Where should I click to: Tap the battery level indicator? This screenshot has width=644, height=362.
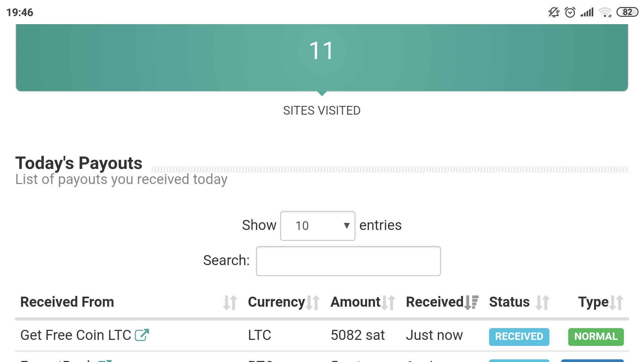click(627, 12)
